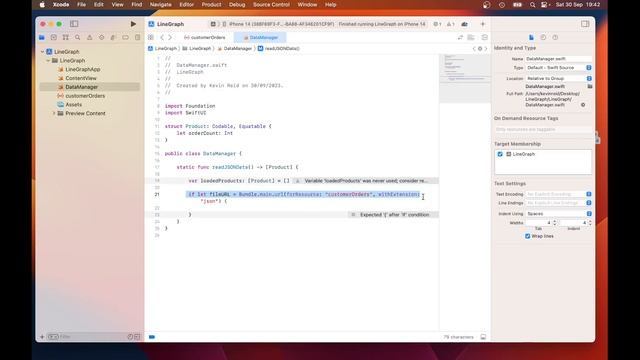This screenshot has height=360, width=640.
Task: Collapse the LineGraph group folder
Action: [48, 60]
